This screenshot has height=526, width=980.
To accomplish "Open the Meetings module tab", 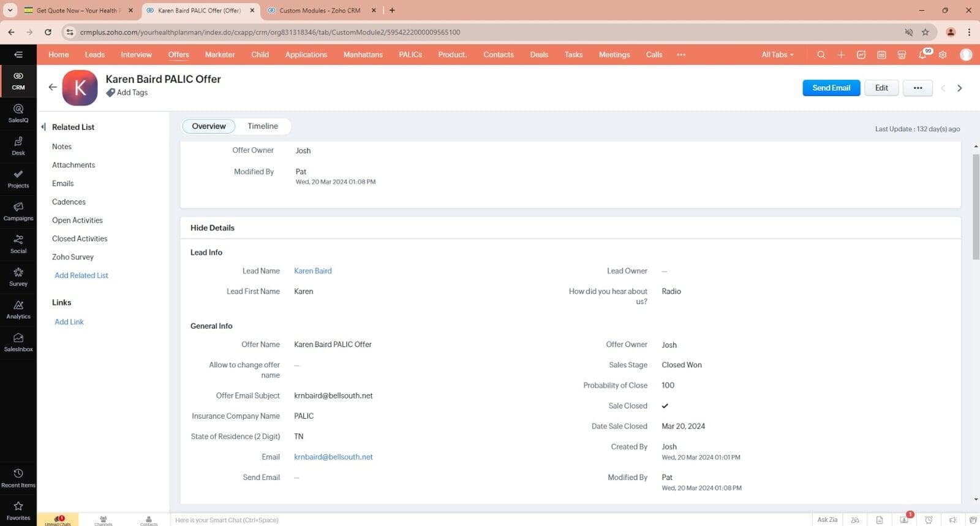I will tap(614, 55).
